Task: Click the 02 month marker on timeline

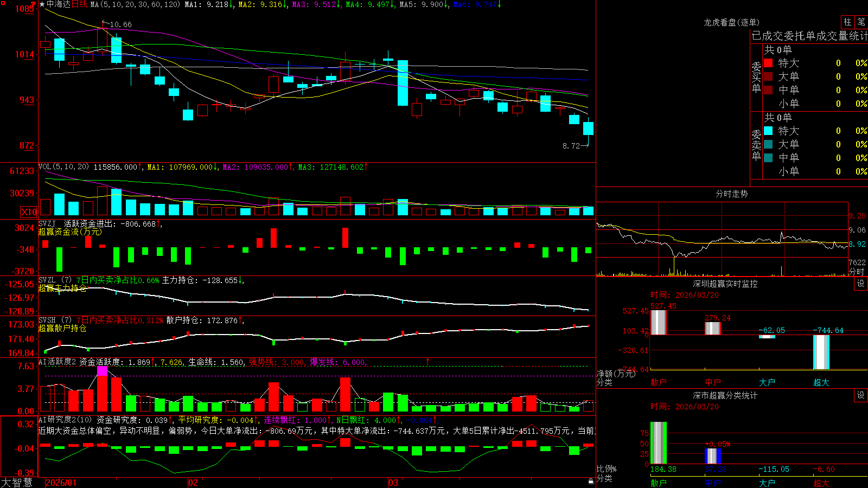Action: pos(193,483)
